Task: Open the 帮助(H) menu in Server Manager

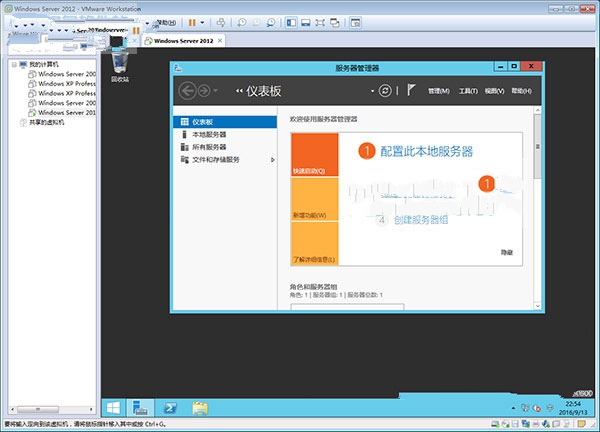Action: [x=522, y=91]
